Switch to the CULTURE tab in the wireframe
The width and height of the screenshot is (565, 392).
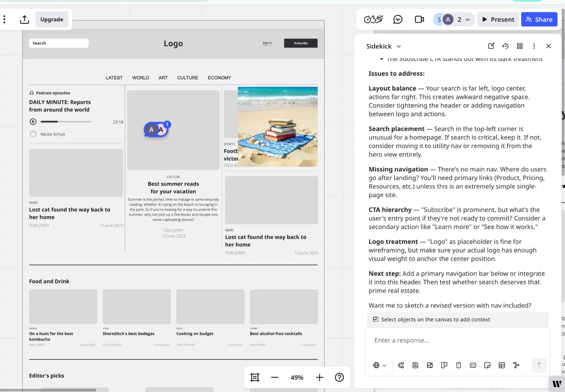tap(187, 77)
